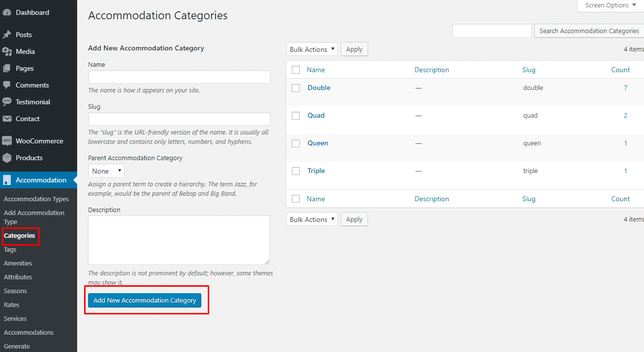Click the WooCommerce logo icon
This screenshot has width=644, height=352.
tap(7, 141)
